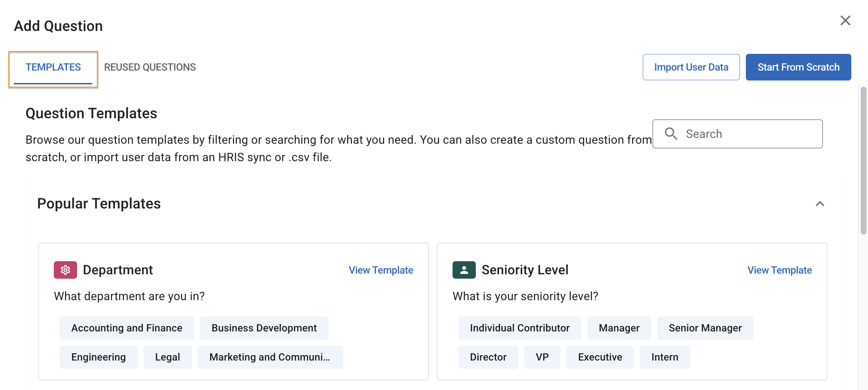
Task: Click the Department template gear icon
Action: pyautogui.click(x=66, y=270)
